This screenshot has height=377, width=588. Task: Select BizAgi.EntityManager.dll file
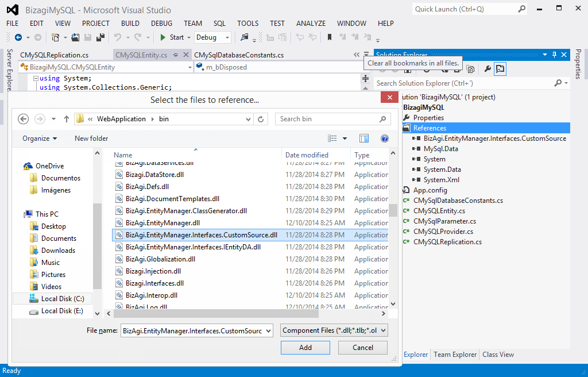point(163,223)
